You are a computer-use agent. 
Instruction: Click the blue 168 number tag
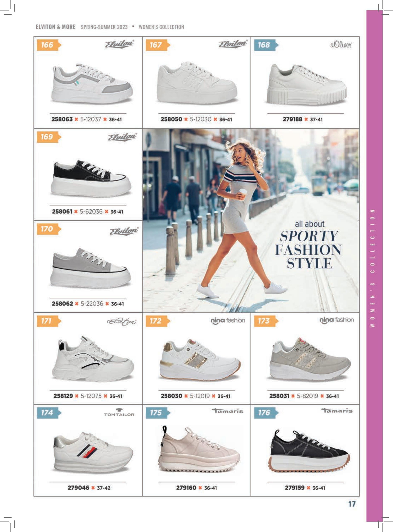pos(266,45)
